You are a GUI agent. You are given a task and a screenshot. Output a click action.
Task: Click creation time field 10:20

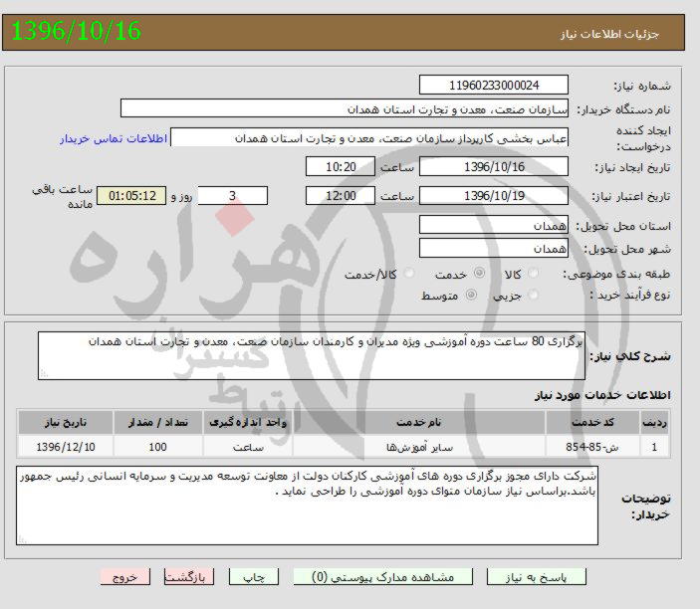coord(341,166)
